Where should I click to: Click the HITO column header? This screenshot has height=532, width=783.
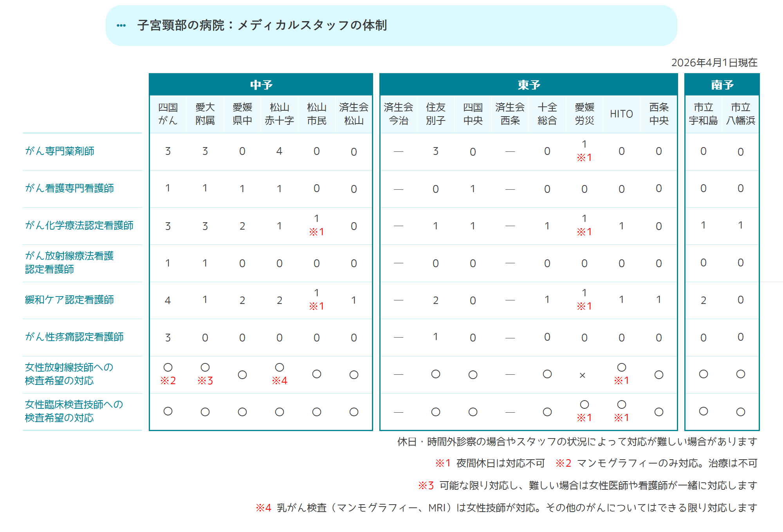[x=621, y=114]
